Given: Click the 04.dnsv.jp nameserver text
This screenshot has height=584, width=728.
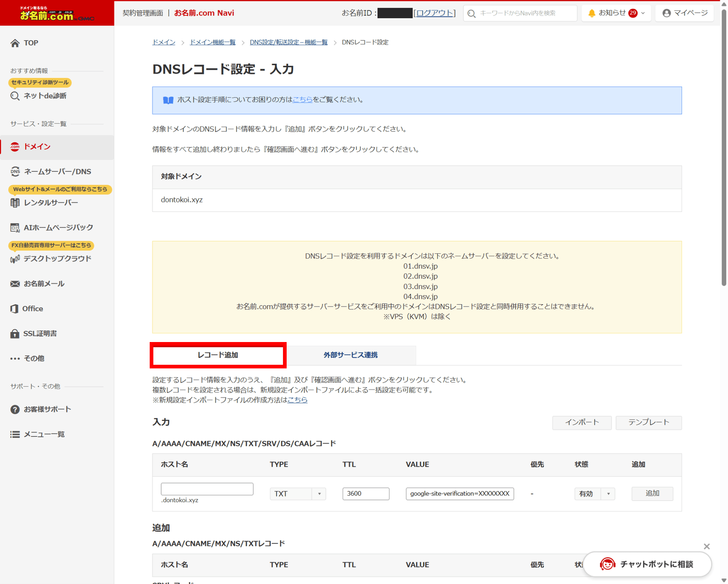Looking at the screenshot, I should (x=420, y=297).
